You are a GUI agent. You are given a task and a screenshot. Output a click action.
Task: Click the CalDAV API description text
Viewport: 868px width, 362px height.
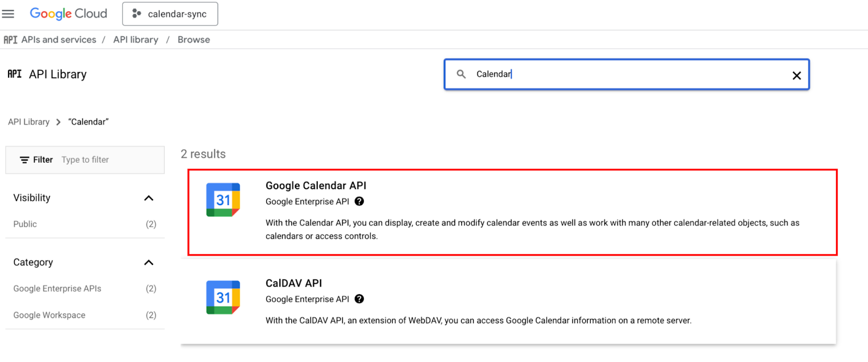pos(478,321)
